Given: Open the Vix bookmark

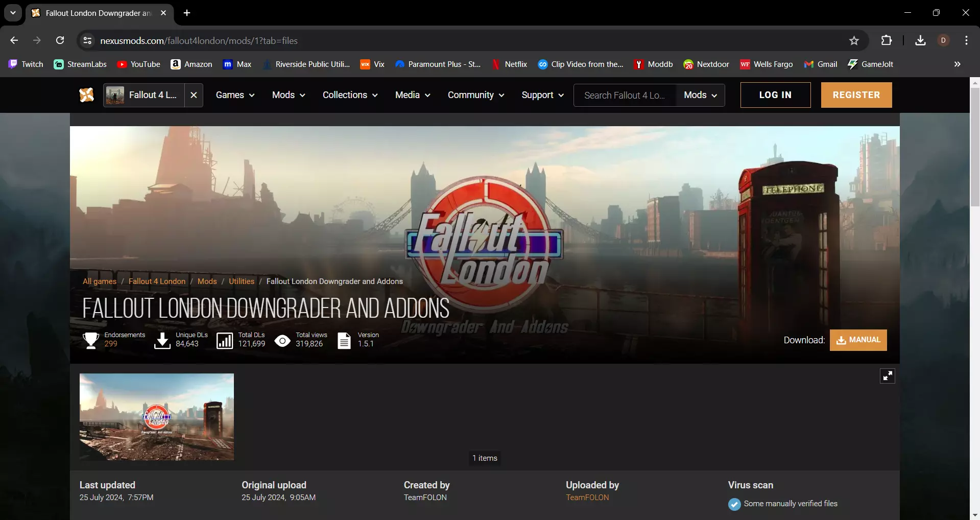Looking at the screenshot, I should 372,64.
